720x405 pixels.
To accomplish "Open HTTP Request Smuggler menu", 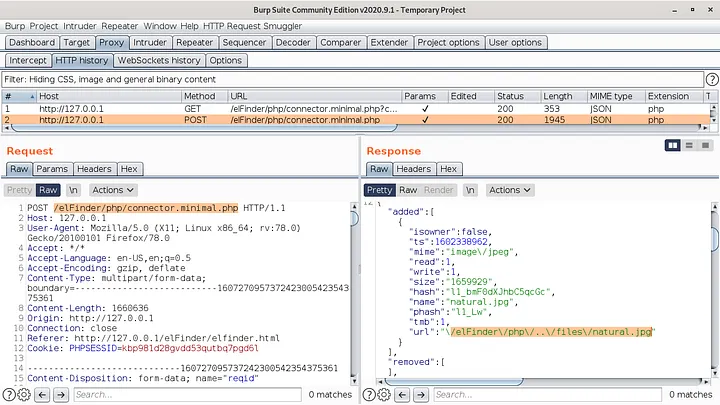I will pyautogui.click(x=253, y=26).
